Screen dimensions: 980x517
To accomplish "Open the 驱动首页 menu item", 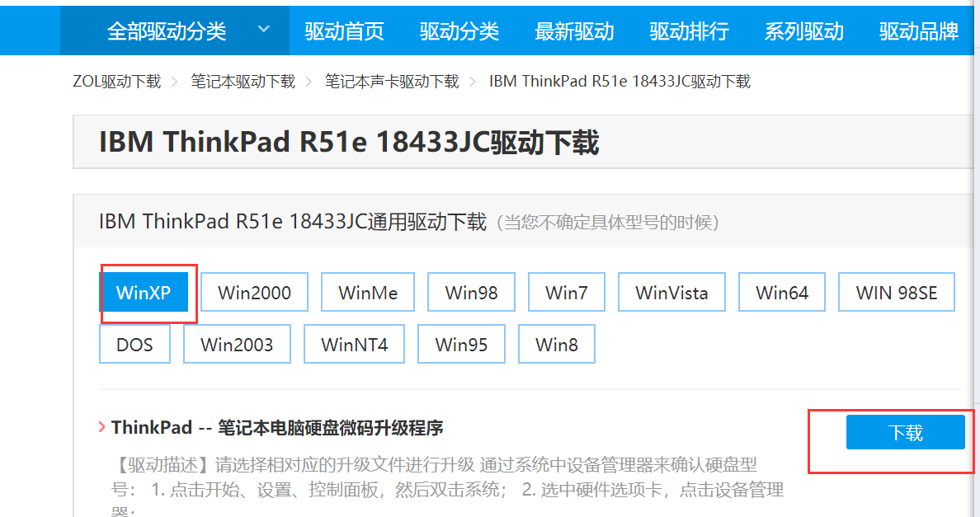I will [344, 31].
